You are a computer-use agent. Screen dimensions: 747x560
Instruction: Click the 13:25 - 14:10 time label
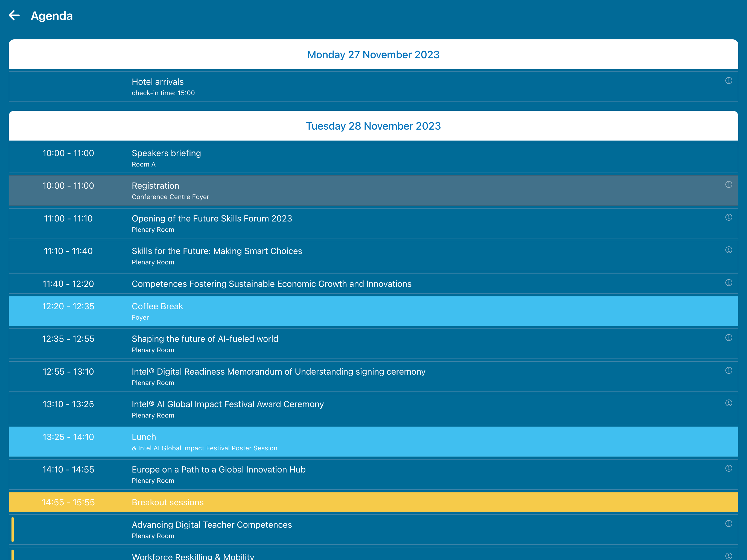[68, 437]
